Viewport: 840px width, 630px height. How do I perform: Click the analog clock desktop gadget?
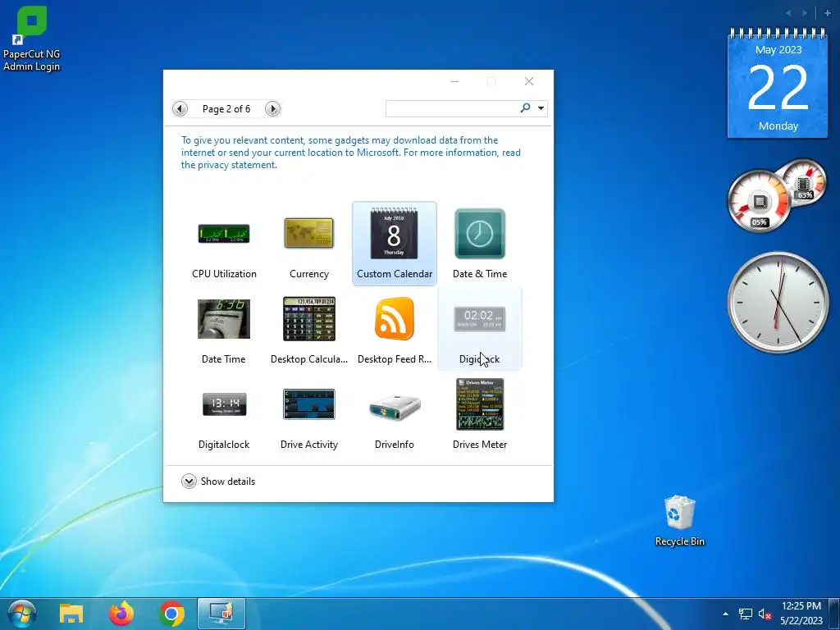pyautogui.click(x=778, y=303)
